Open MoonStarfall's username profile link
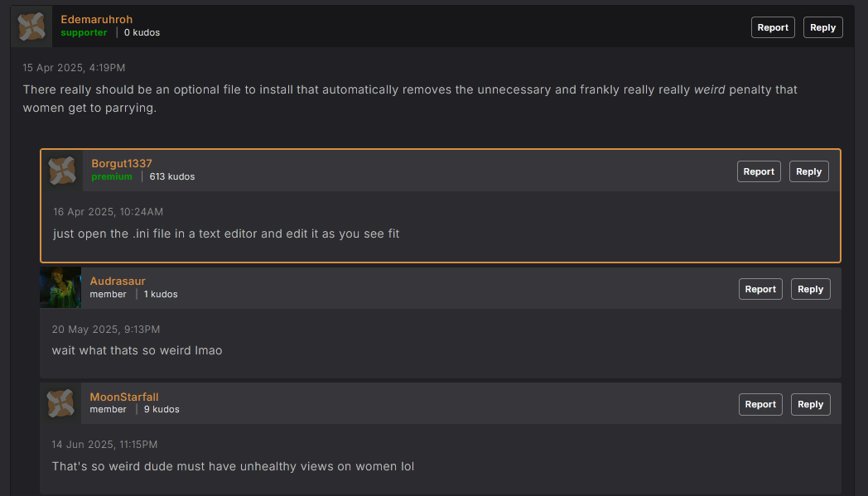Viewport: 868px width, 496px height. tap(124, 397)
